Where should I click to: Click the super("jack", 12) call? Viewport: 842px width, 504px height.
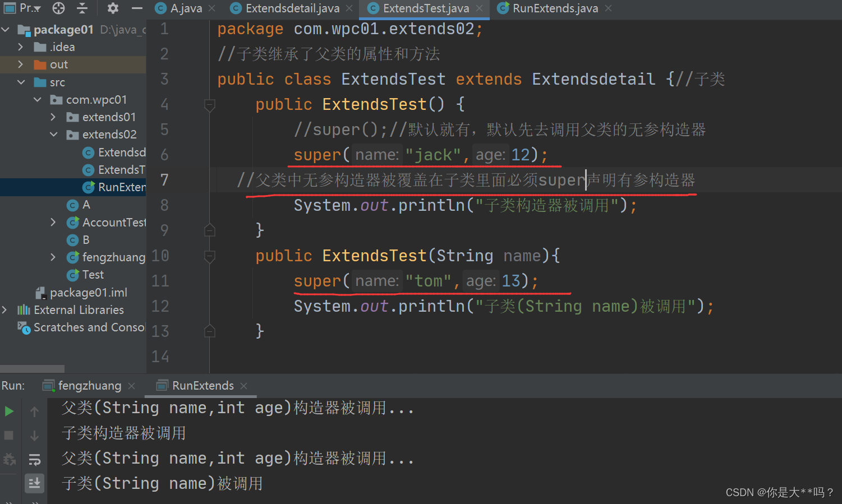421,155
